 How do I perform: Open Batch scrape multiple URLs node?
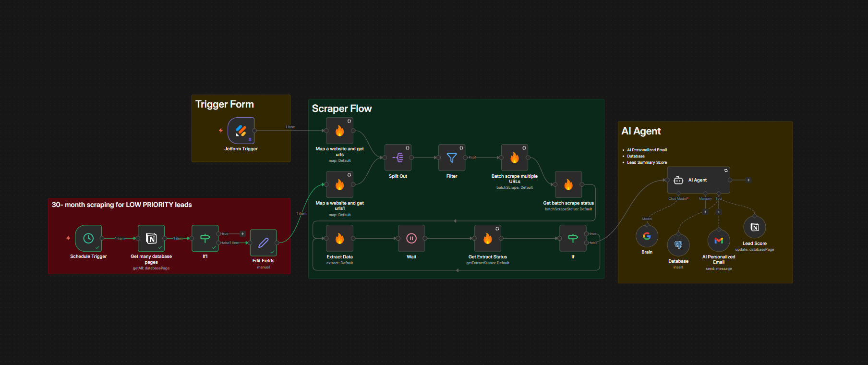515,158
